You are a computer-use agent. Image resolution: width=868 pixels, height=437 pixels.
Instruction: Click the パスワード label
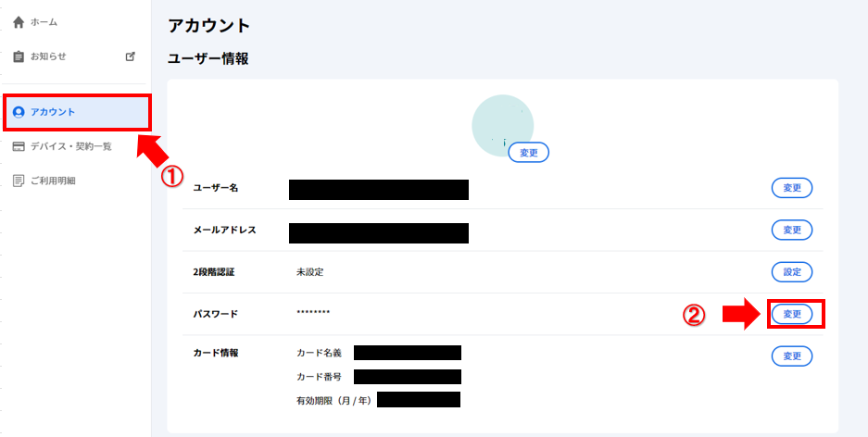tap(215, 314)
